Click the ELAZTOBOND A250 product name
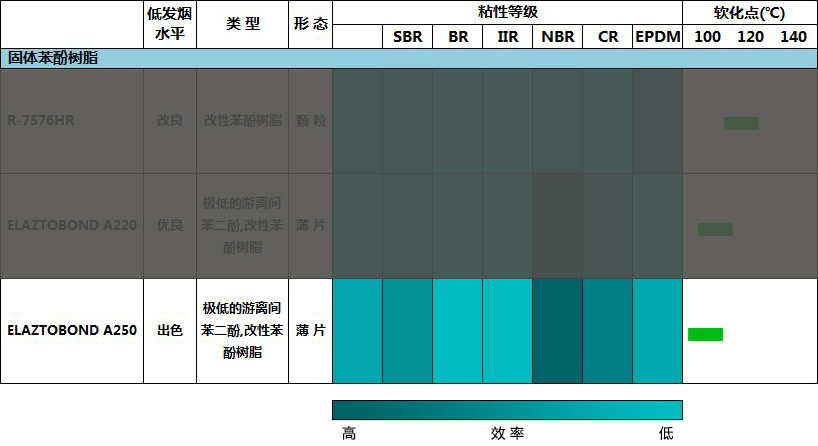This screenshot has width=818, height=446. [x=72, y=330]
